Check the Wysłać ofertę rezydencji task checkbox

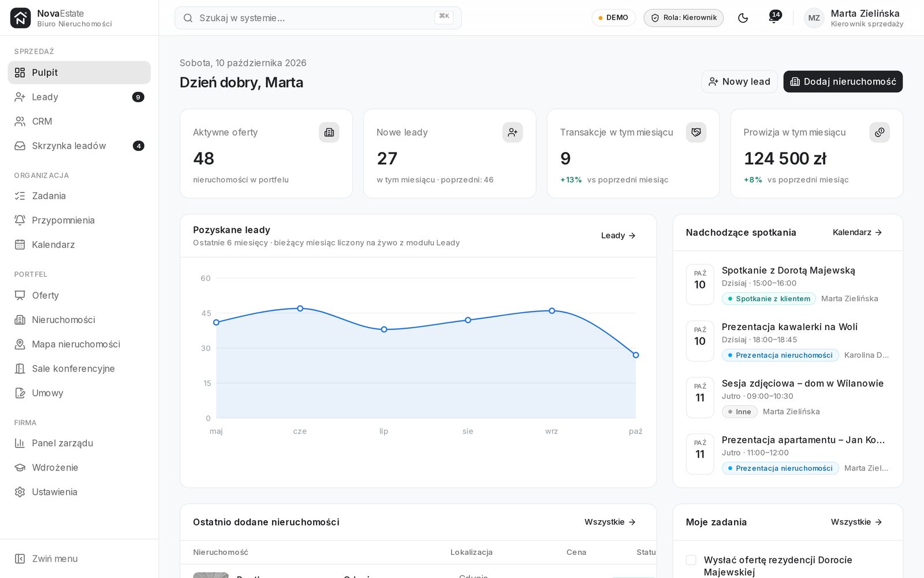[x=691, y=560]
